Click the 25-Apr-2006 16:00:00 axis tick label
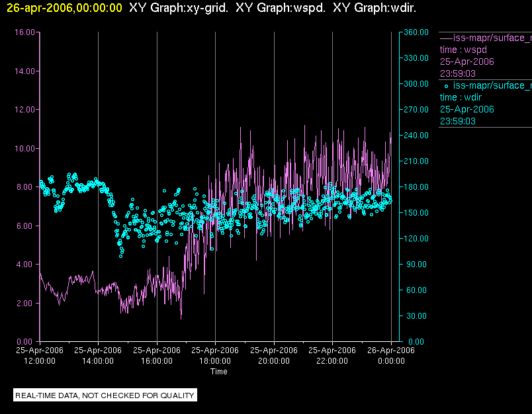532x414 pixels. click(157, 355)
